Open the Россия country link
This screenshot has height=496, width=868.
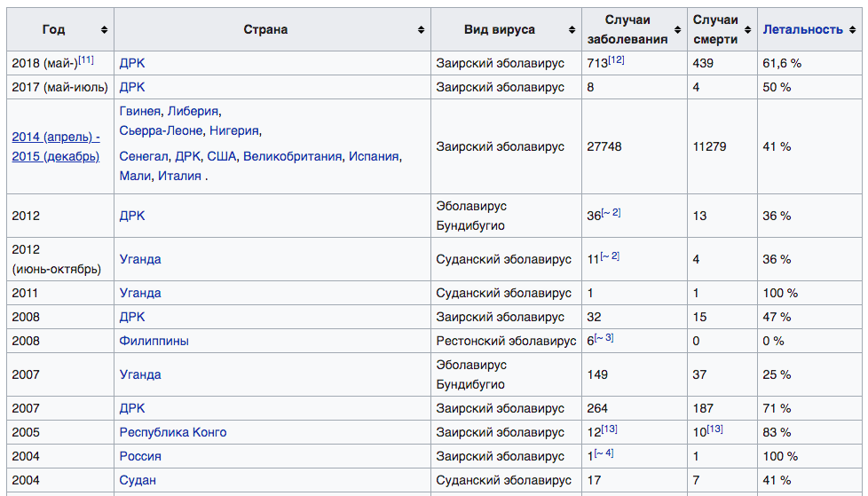(140, 457)
